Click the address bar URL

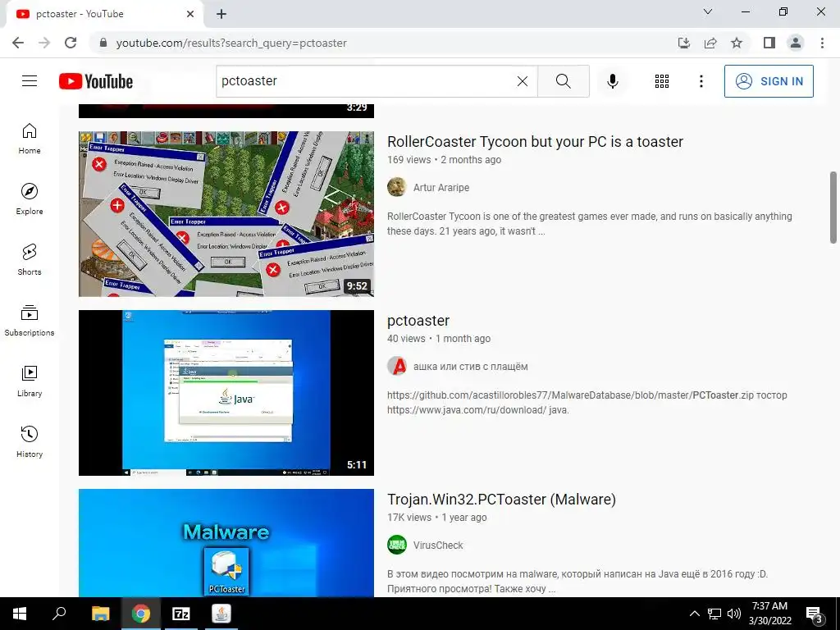(231, 43)
